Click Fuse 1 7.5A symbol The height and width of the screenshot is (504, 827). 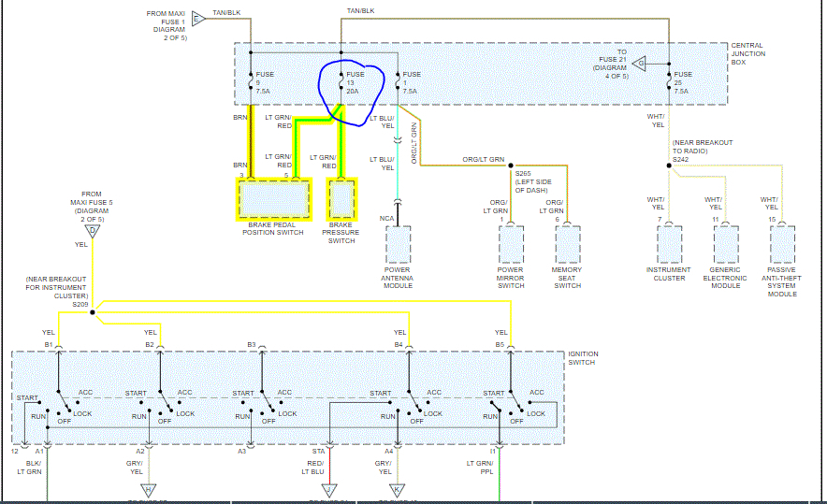pos(398,82)
